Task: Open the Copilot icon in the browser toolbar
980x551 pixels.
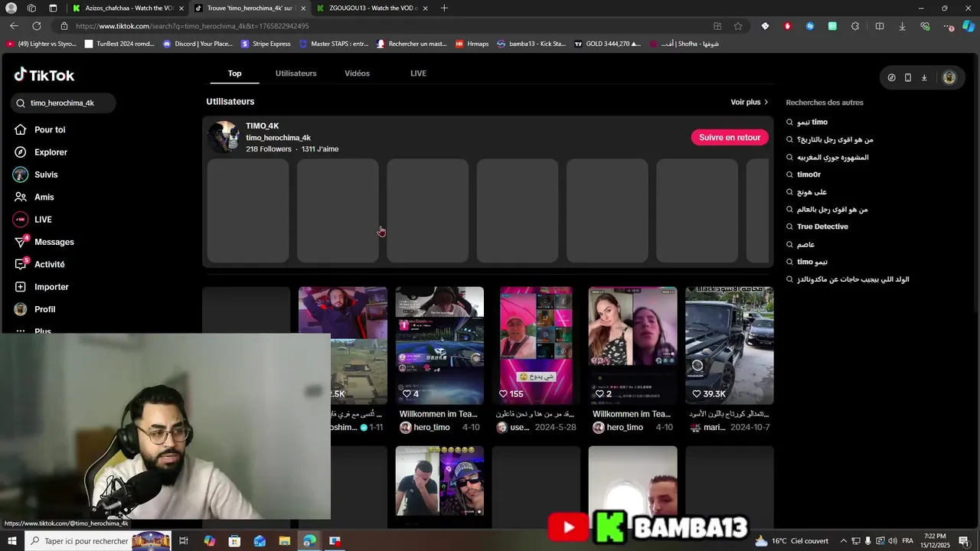Action: click(969, 26)
